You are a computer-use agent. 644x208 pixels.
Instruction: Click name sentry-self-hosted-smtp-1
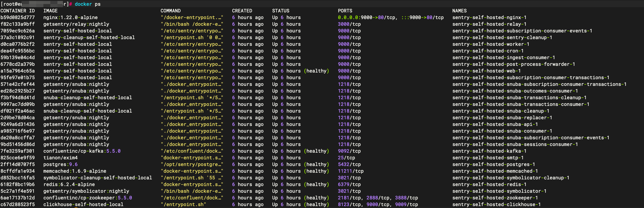coord(488,158)
